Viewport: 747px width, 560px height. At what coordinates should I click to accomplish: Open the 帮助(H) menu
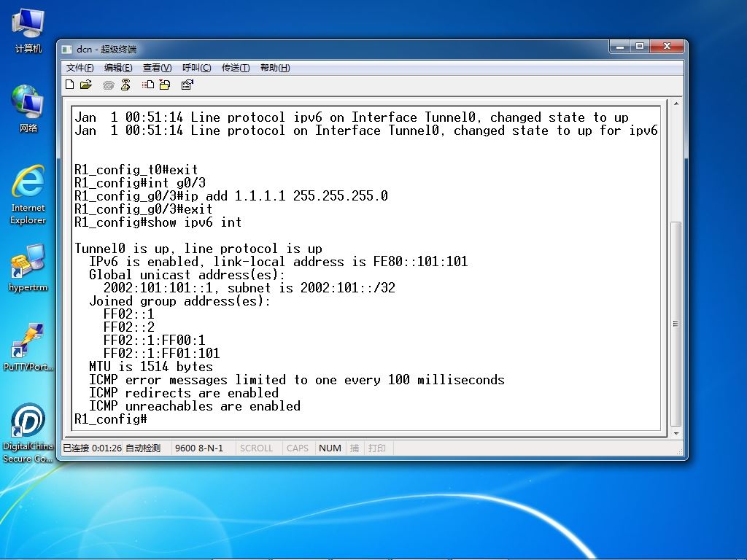[275, 68]
